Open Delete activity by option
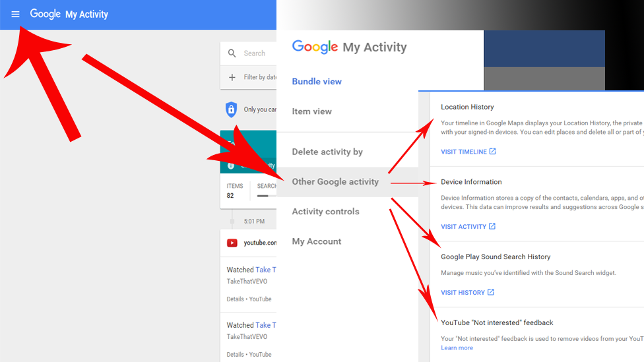Image resolution: width=644 pixels, height=362 pixels. coord(327,152)
